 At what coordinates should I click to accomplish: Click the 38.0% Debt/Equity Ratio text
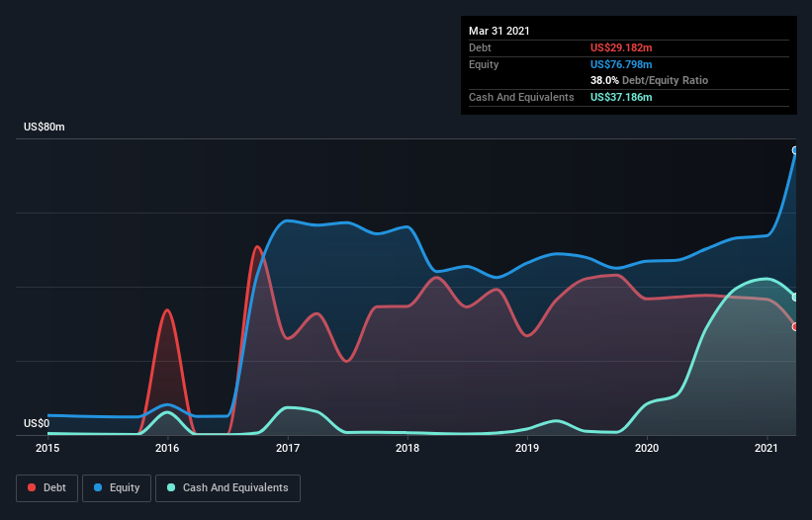tap(650, 80)
